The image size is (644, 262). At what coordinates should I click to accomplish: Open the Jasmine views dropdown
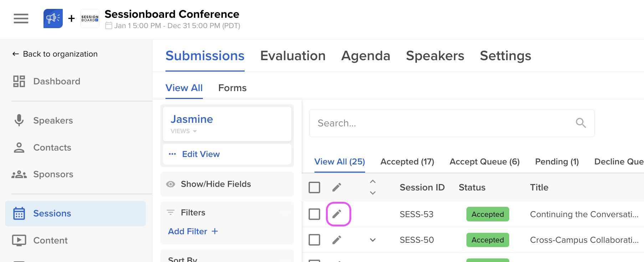[184, 131]
